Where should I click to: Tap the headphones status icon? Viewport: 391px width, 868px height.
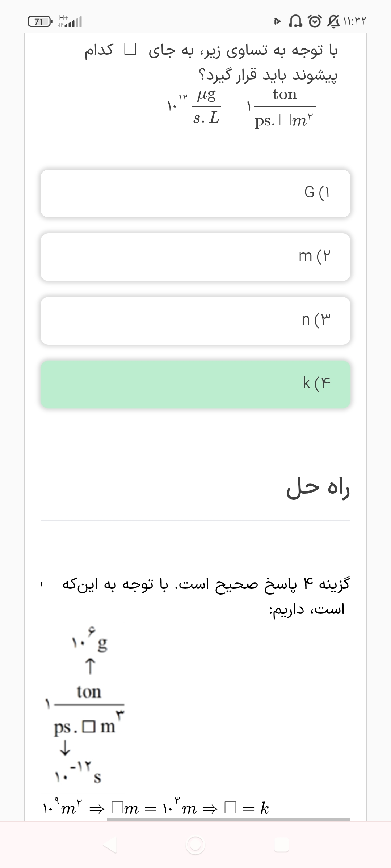tap(295, 22)
